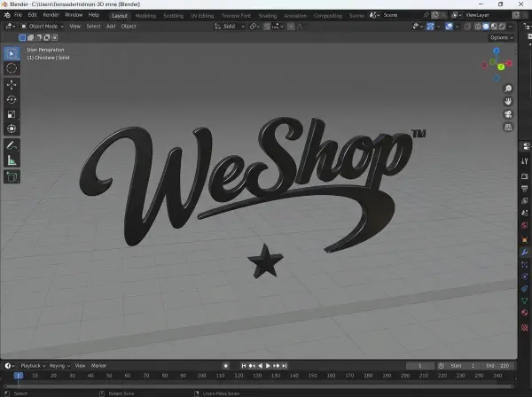Switch perspective/orthographic with grid icon
This screenshot has width=532, height=397.
(x=508, y=127)
